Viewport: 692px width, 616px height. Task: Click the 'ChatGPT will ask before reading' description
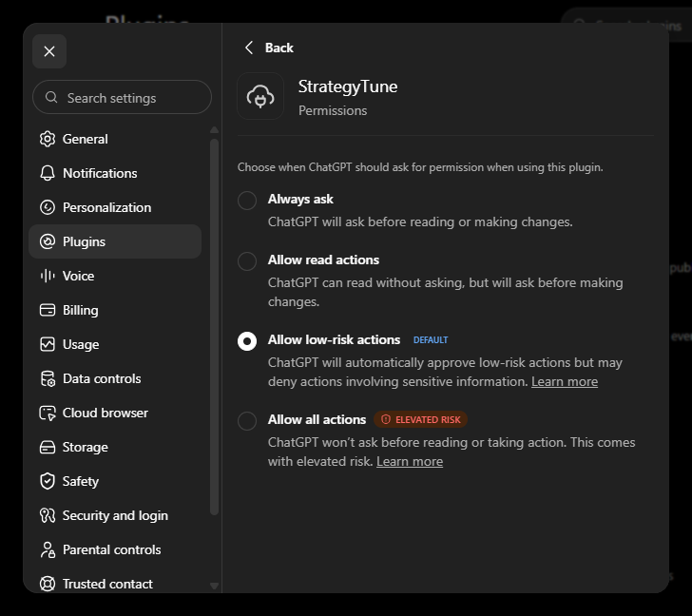[420, 221]
